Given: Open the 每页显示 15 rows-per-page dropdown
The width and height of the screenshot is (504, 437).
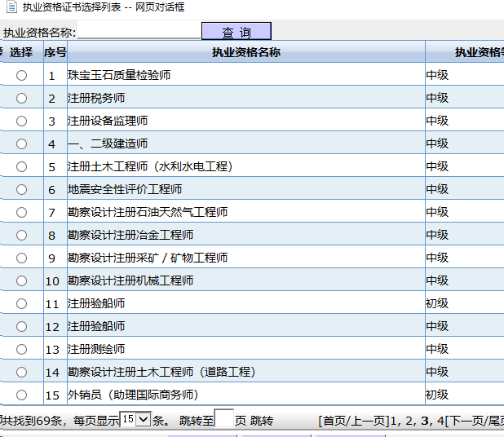Looking at the screenshot, I should (135, 419).
